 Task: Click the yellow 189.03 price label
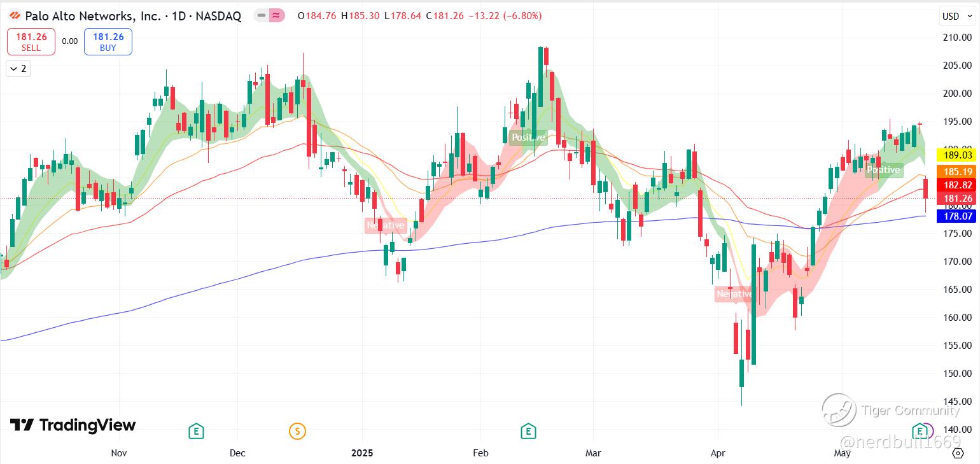pos(957,155)
